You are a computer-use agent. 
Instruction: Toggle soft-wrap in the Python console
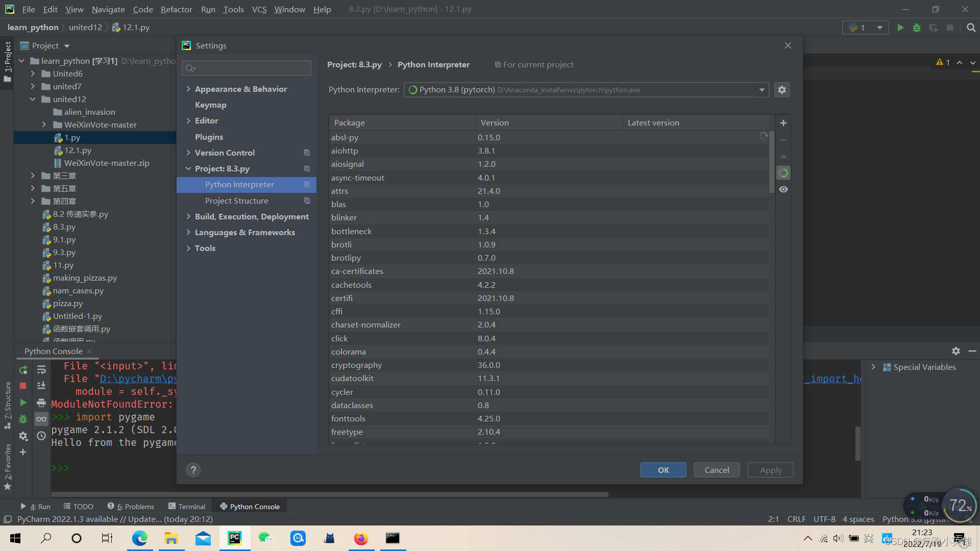coord(41,370)
